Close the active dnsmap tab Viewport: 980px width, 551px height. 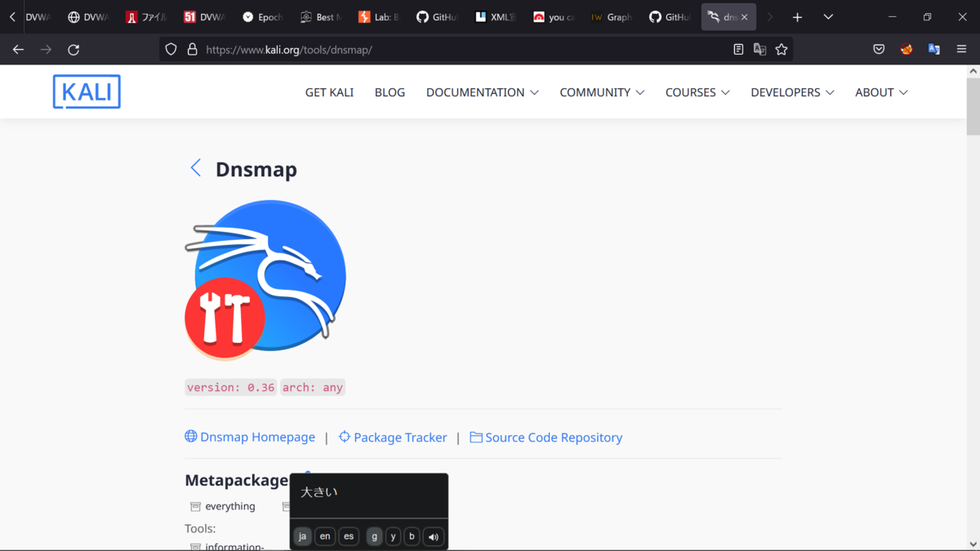tap(744, 17)
